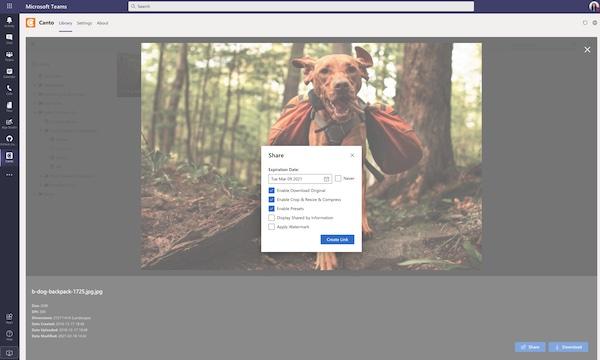The width and height of the screenshot is (600, 360).
Task: Click the Share dialog title text
Action: (276, 155)
